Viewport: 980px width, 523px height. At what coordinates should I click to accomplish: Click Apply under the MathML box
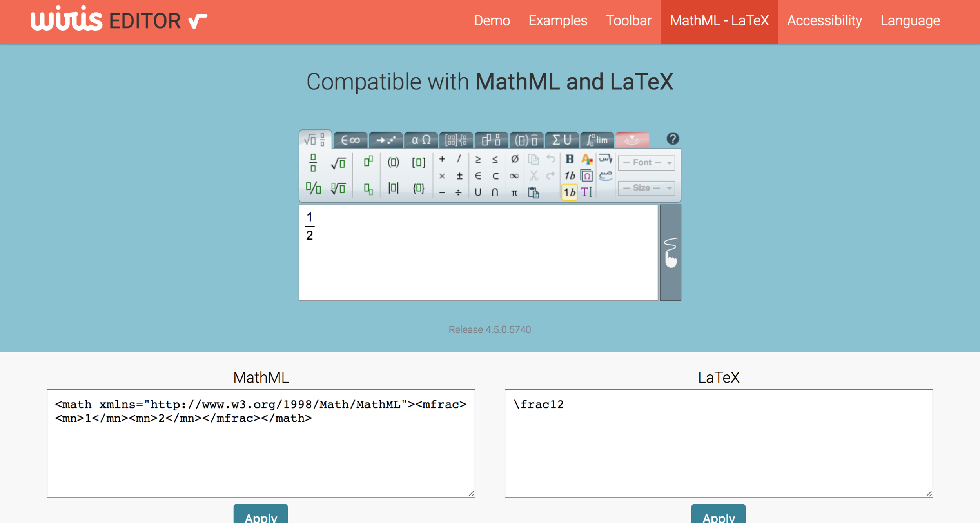(261, 516)
